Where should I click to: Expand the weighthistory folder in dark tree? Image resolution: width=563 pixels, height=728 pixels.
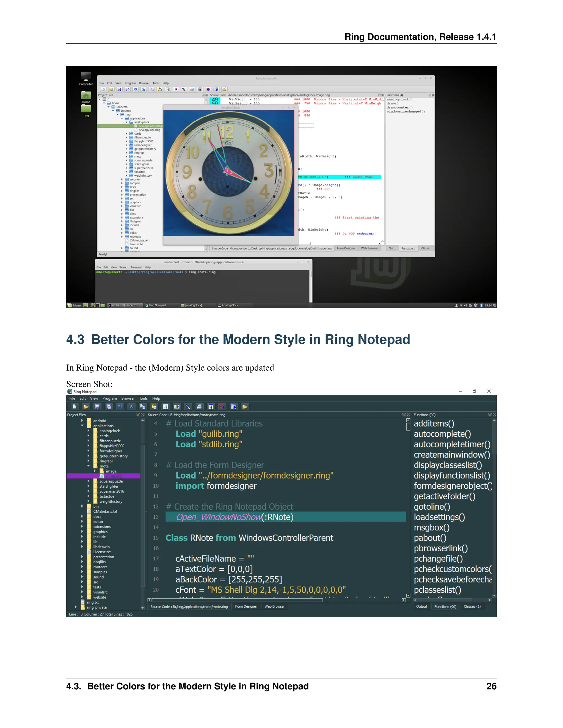[x=89, y=501]
